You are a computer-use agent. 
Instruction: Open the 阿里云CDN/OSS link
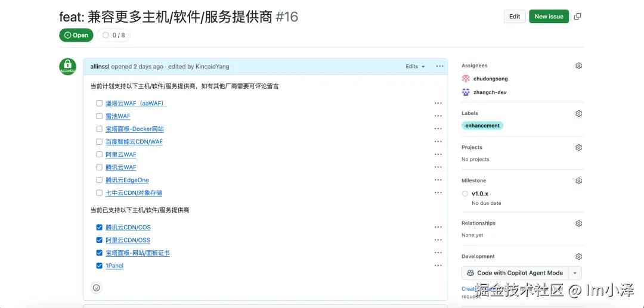128,240
